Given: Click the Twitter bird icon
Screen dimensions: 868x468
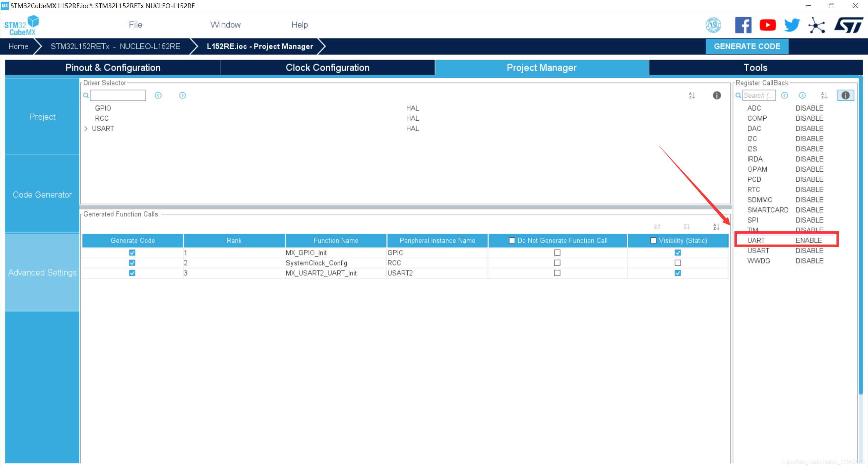Looking at the screenshot, I should click(792, 25).
